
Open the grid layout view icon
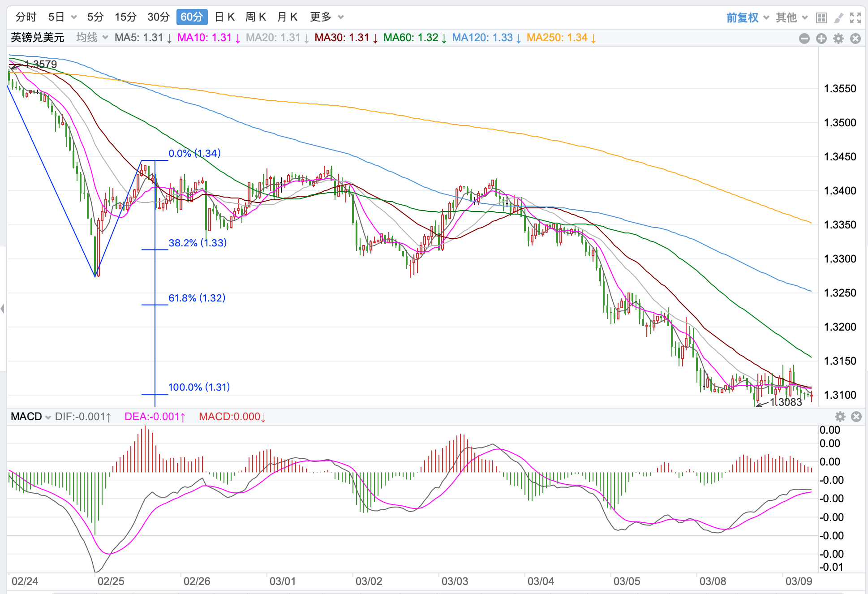821,17
